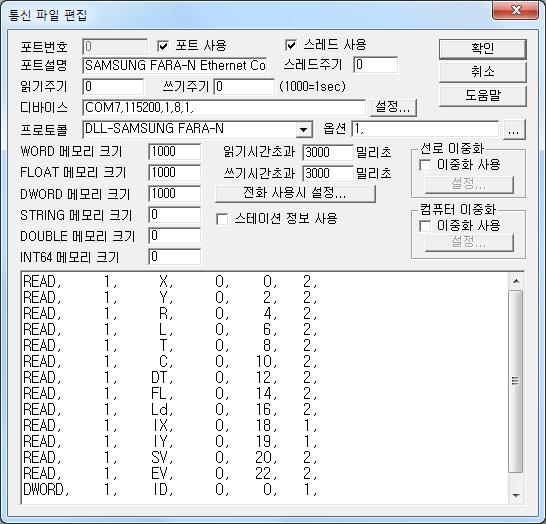The width and height of the screenshot is (546, 524).
Task: Open 전화 사용시 설정... dialog
Action: pos(295,193)
